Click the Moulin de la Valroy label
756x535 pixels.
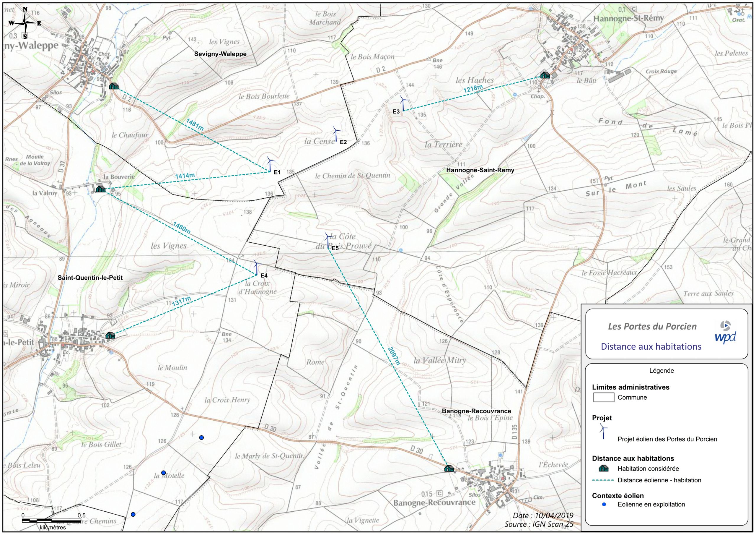[x=35, y=160]
